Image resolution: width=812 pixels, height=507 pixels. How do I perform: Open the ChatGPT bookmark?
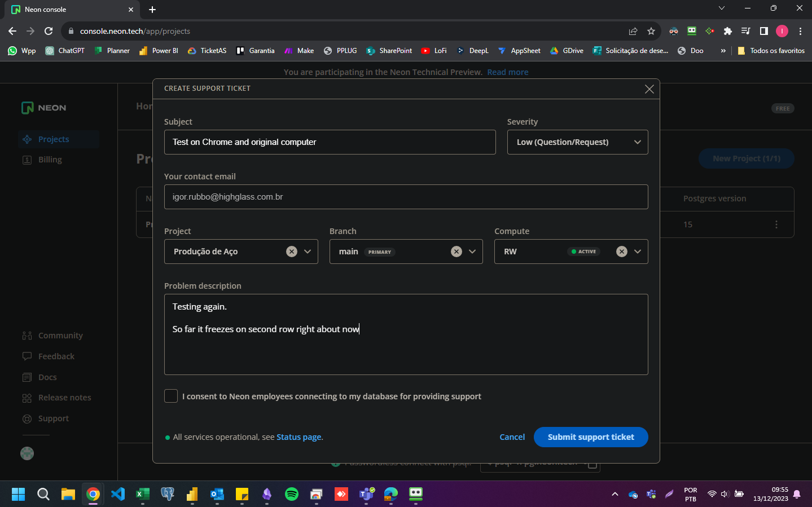coord(65,51)
